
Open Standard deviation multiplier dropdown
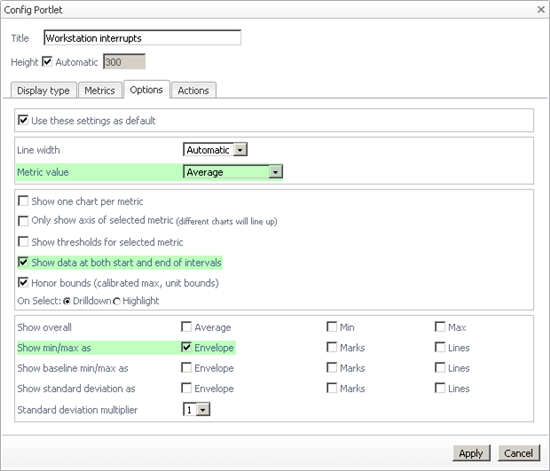(196, 409)
